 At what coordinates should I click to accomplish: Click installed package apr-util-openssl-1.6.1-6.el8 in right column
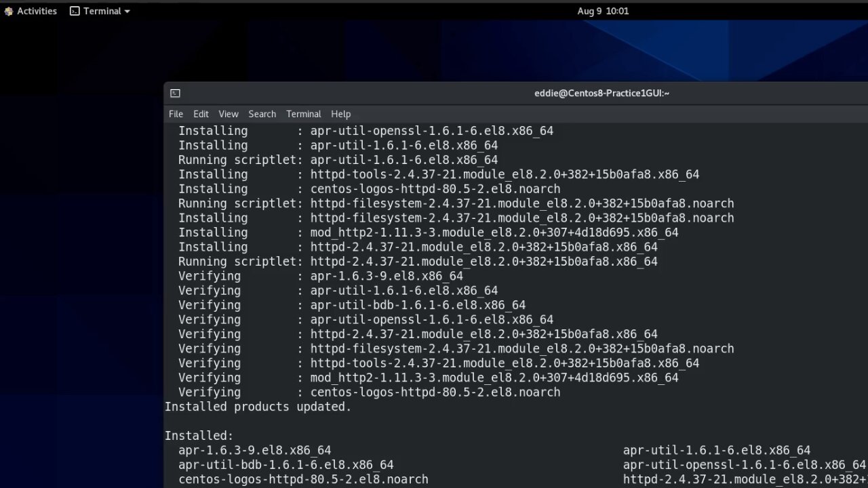(745, 465)
